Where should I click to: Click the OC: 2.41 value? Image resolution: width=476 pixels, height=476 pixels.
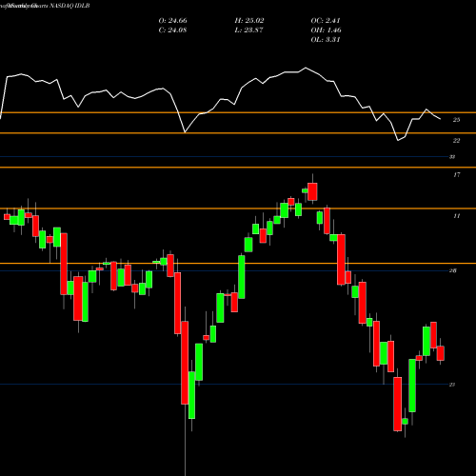pyautogui.click(x=326, y=21)
